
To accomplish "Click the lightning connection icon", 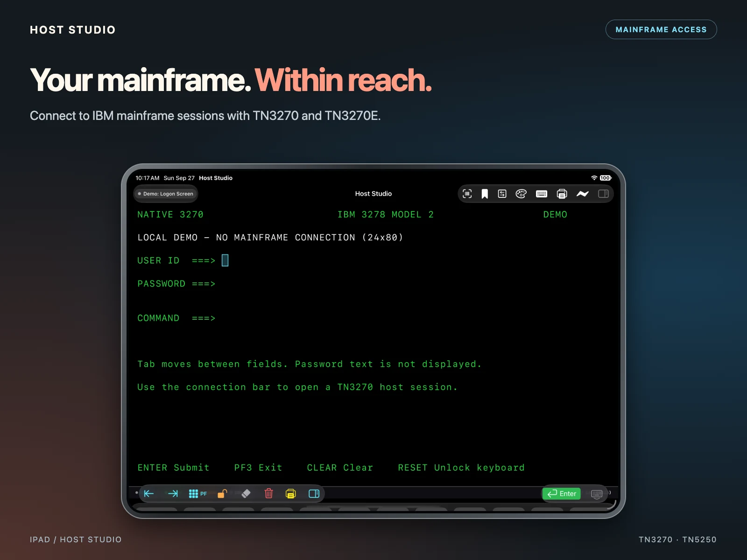I will pos(583,194).
